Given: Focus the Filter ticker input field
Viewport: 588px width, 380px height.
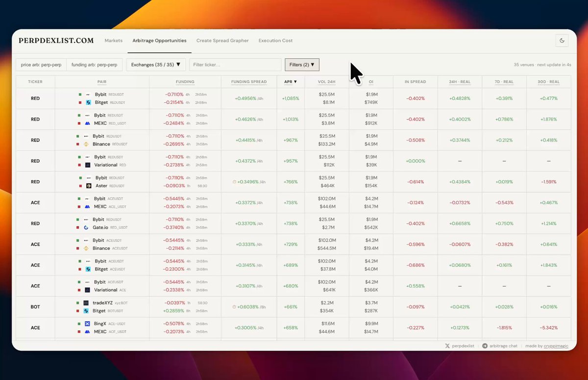Looking at the screenshot, I should tap(235, 65).
